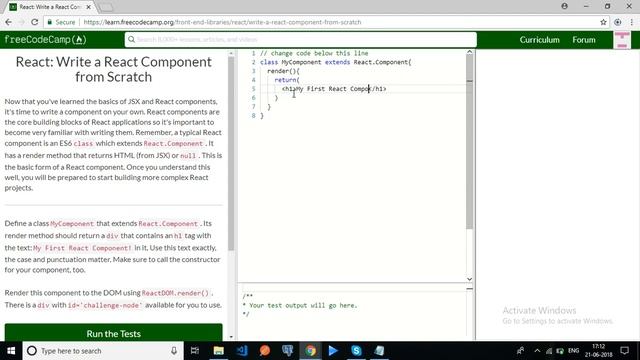640x360 pixels.
Task: Show hidden system tray icons
Action: [537, 351]
